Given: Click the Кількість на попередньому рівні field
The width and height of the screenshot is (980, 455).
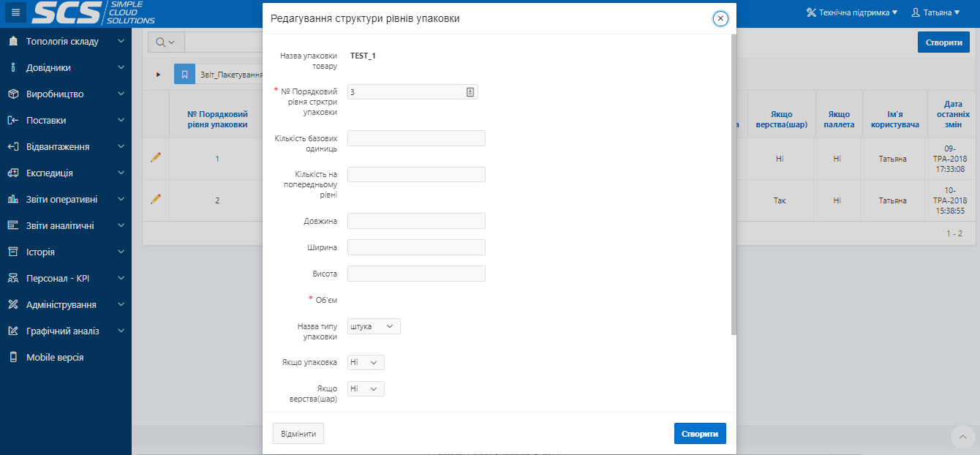Looking at the screenshot, I should click(x=416, y=174).
